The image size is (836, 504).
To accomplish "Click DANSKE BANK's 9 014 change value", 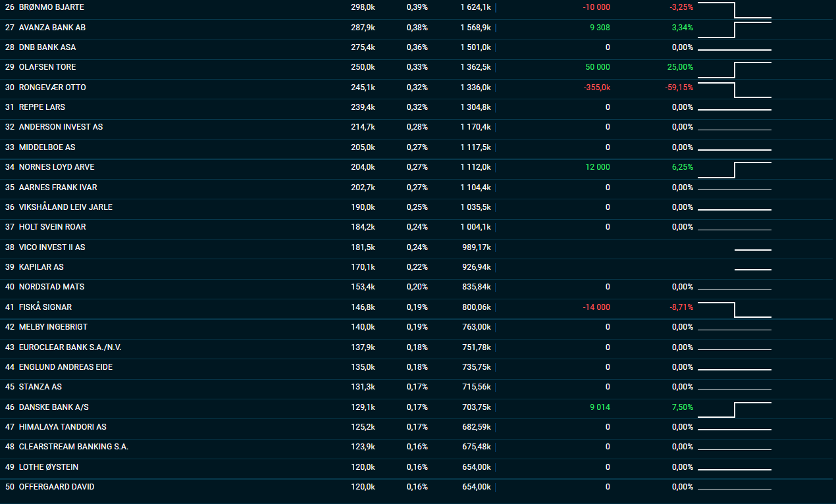I will tap(600, 407).
